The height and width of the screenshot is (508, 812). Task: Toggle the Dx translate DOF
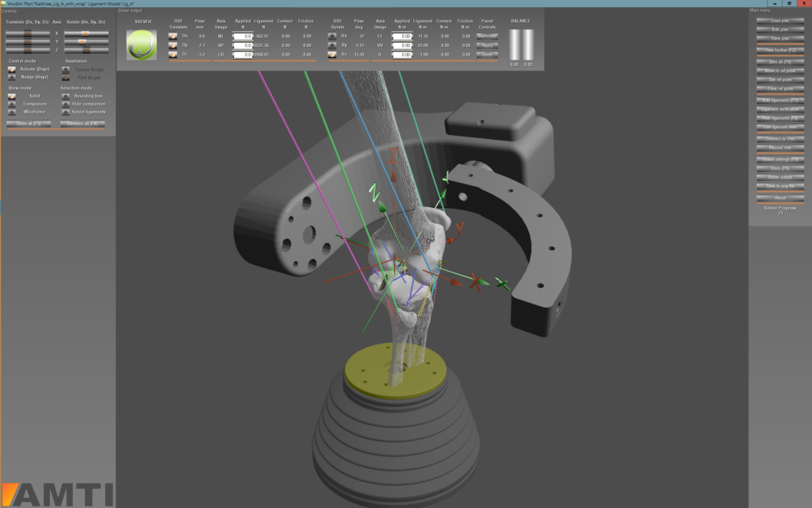(173, 37)
